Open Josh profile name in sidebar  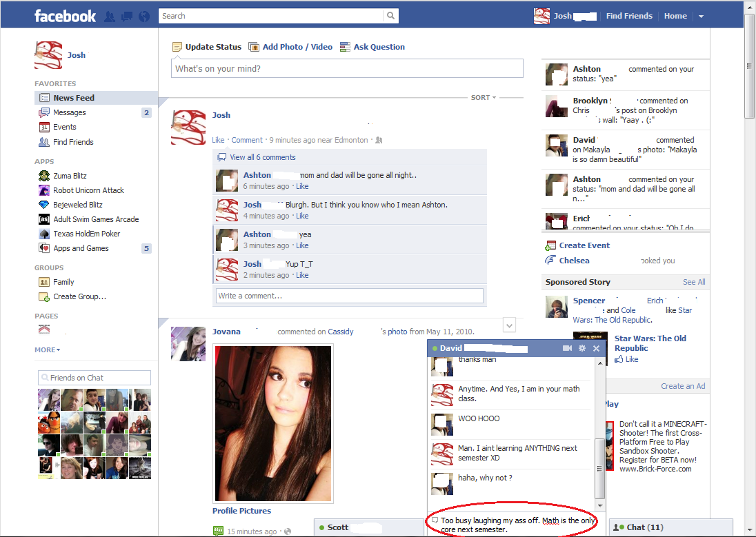(x=76, y=55)
